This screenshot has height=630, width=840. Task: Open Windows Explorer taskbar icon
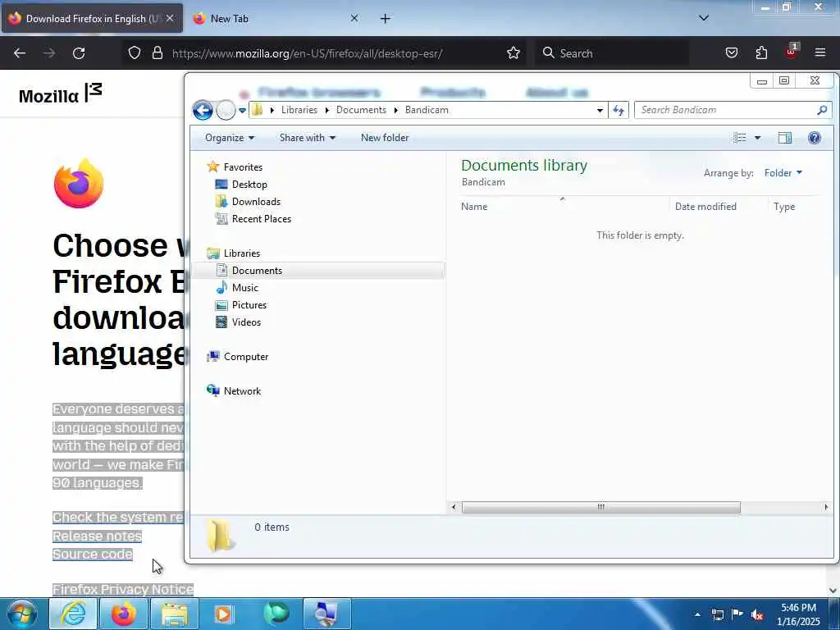pos(175,614)
